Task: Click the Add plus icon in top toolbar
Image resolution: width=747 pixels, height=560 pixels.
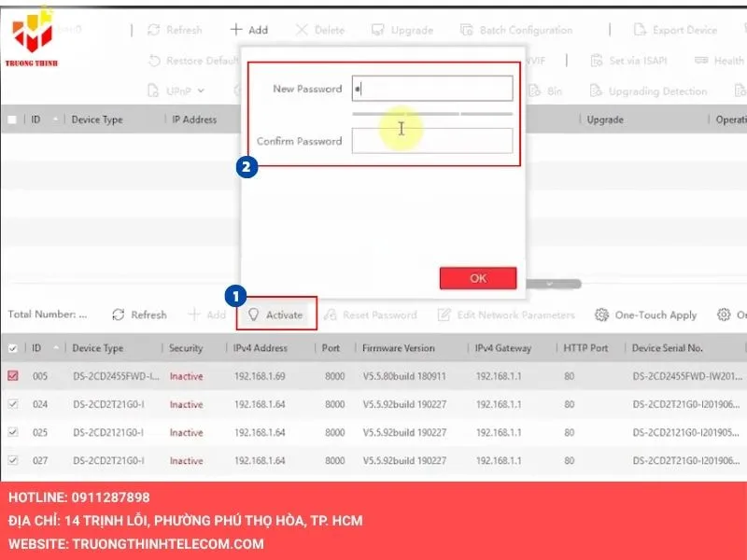Action: (x=237, y=30)
